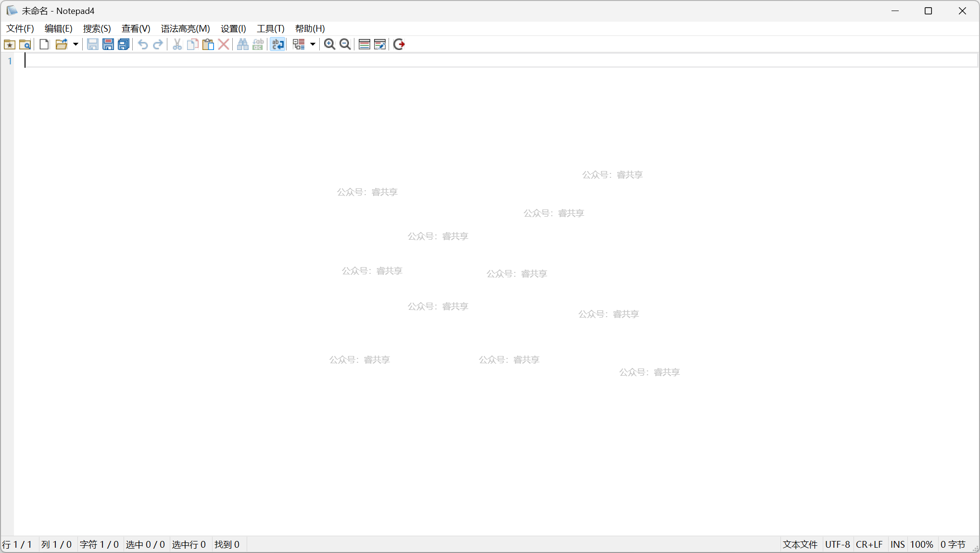
Task: Toggle code folding icon
Action: (x=299, y=45)
